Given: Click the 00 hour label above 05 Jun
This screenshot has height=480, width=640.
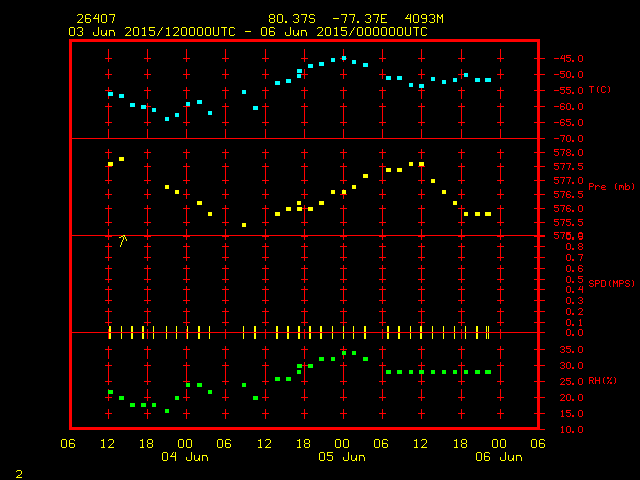Looking at the screenshot, I should coord(342,444).
